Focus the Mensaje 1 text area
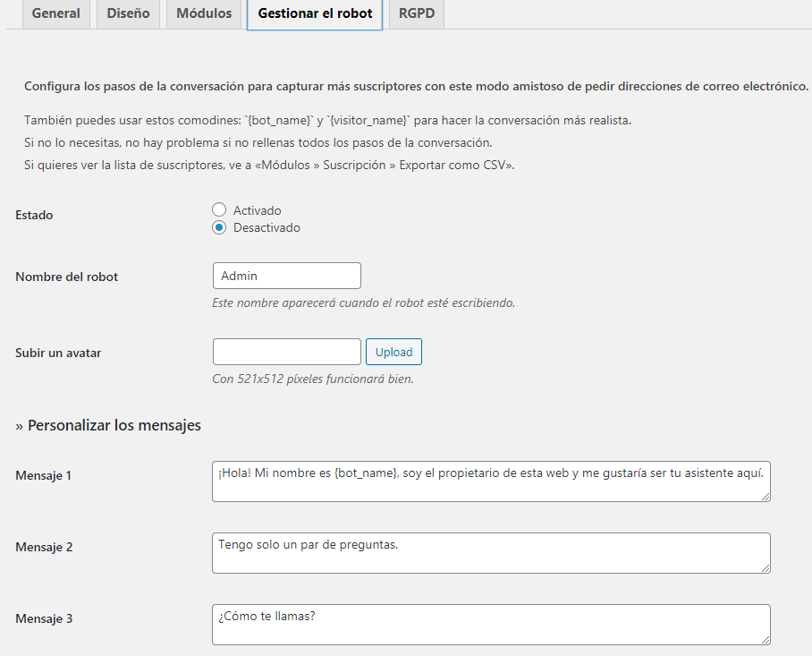Viewport: 812px width, 656px height. coord(491,481)
